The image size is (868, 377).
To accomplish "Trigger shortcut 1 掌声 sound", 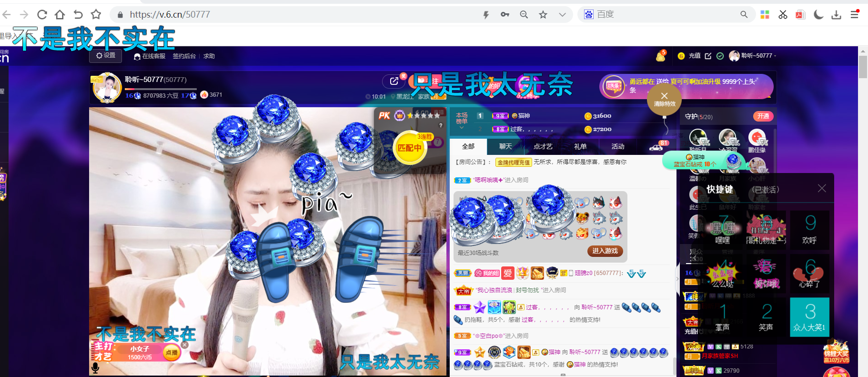I will click(x=723, y=317).
